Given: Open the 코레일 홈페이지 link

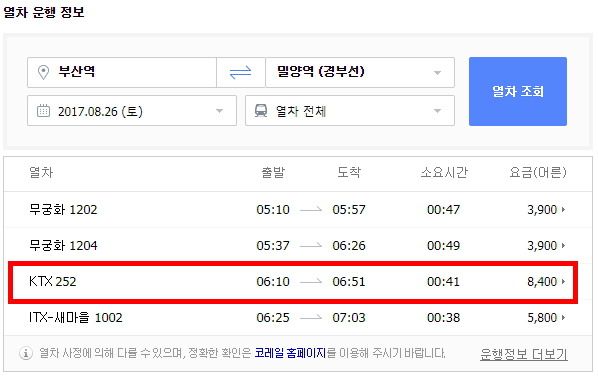Looking at the screenshot, I should tap(290, 353).
